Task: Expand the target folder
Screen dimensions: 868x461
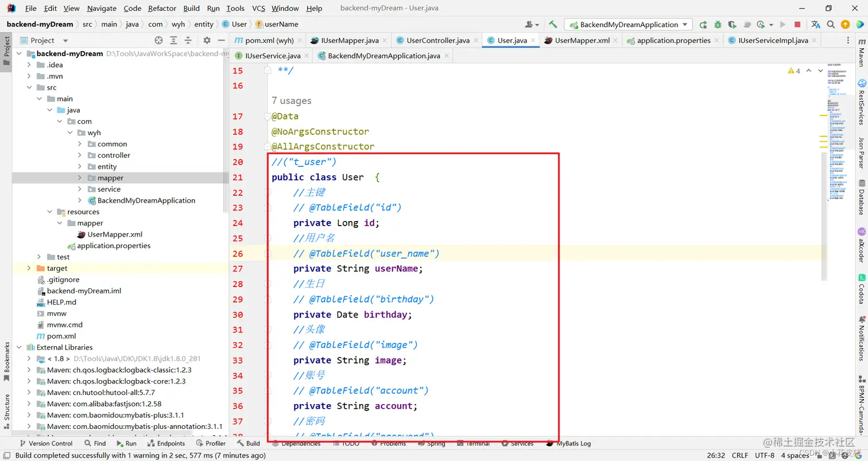Action: [29, 268]
